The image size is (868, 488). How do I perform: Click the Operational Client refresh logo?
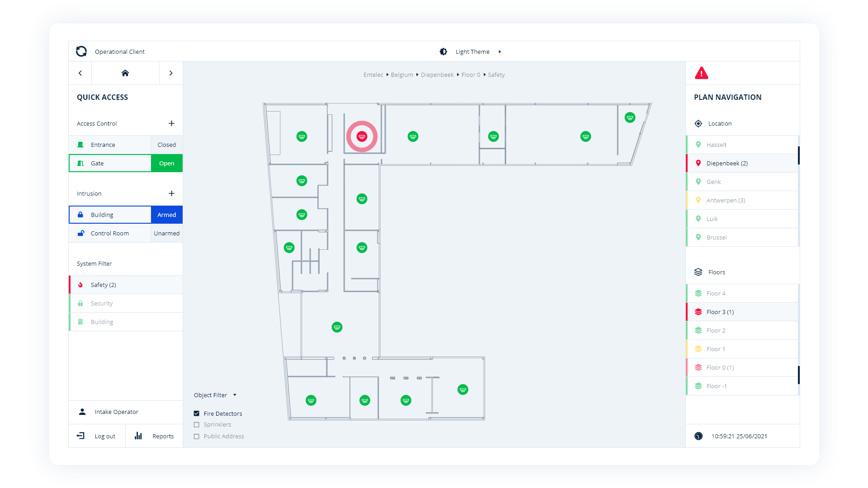click(x=81, y=52)
